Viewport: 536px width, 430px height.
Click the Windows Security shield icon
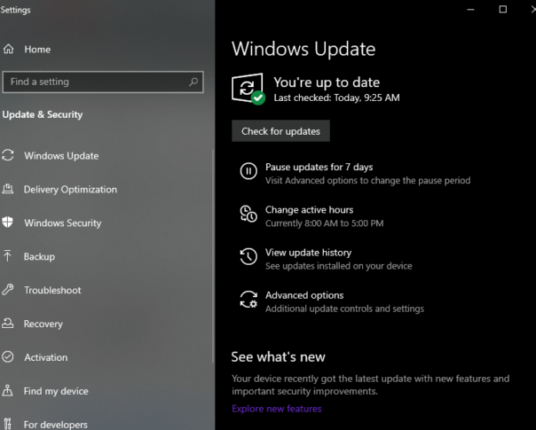8,222
